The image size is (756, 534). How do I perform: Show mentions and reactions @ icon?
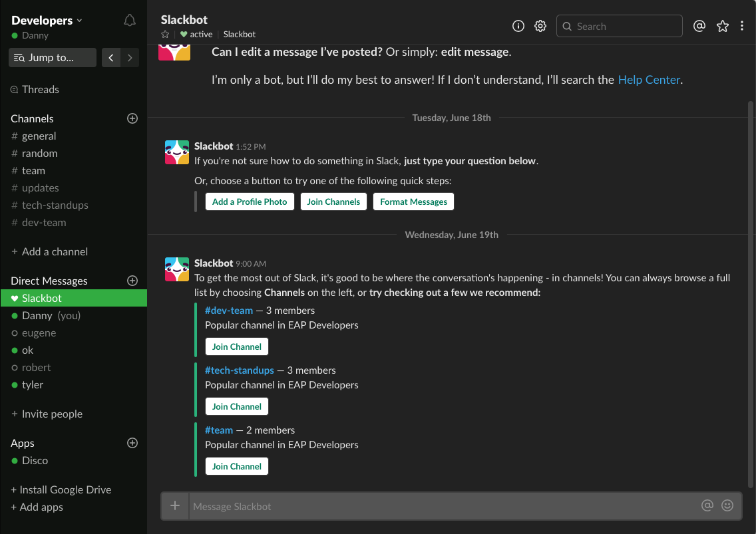pyautogui.click(x=699, y=26)
